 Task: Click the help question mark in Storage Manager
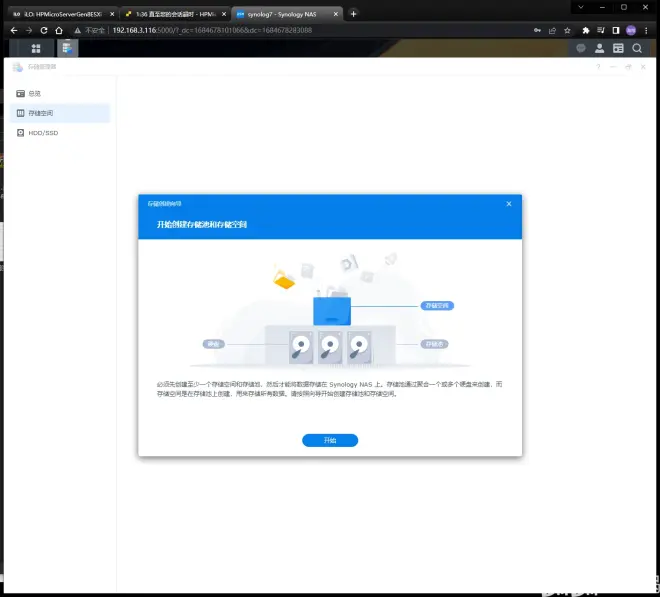coord(598,67)
